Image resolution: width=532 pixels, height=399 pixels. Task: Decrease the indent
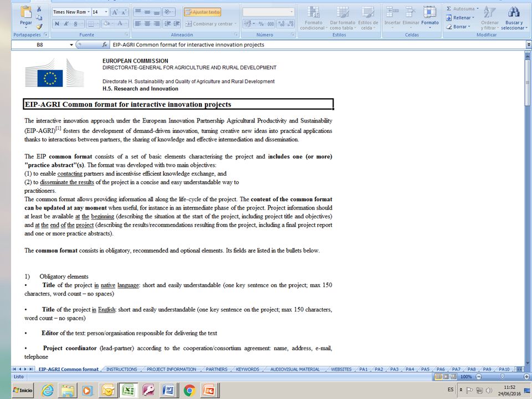pos(167,24)
